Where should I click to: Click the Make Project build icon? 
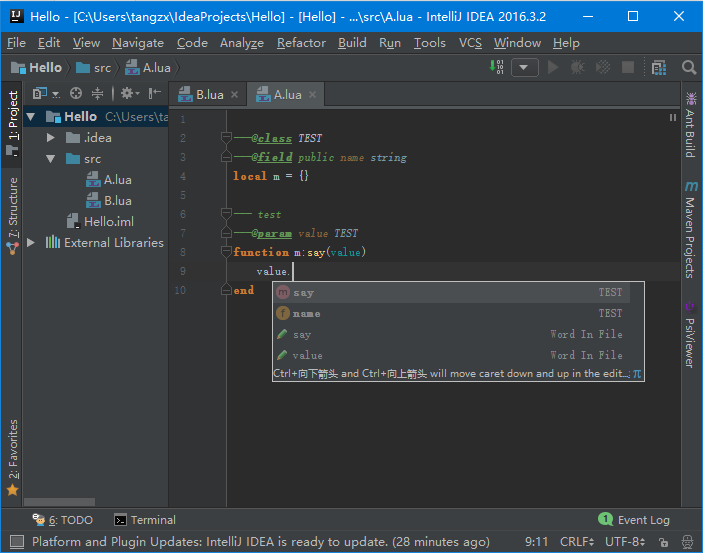click(498, 67)
